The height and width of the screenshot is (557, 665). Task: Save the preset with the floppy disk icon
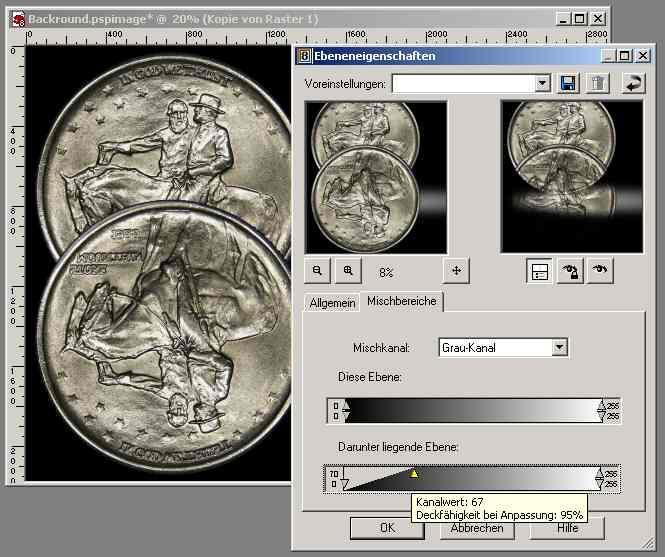point(568,83)
